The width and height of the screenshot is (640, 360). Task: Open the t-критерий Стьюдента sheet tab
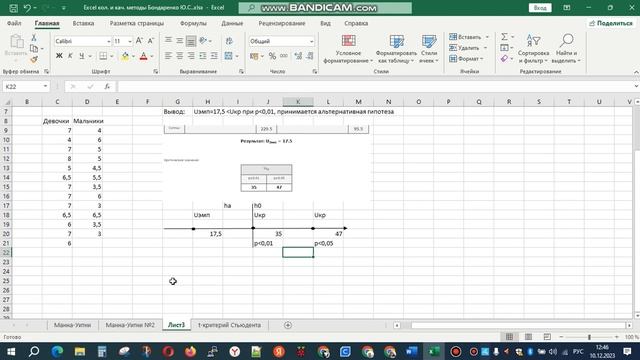tap(229, 325)
